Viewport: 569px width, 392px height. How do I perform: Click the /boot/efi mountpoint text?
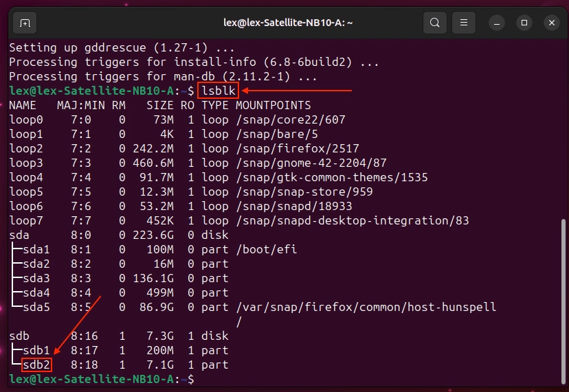click(x=266, y=249)
